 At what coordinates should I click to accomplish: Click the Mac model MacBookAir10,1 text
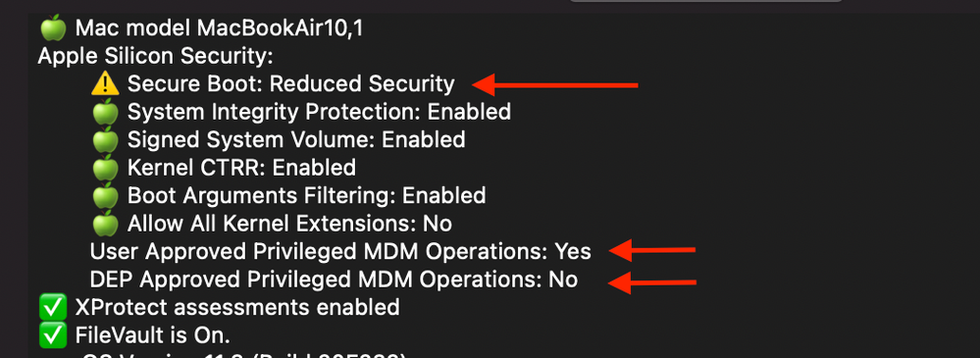(x=220, y=28)
